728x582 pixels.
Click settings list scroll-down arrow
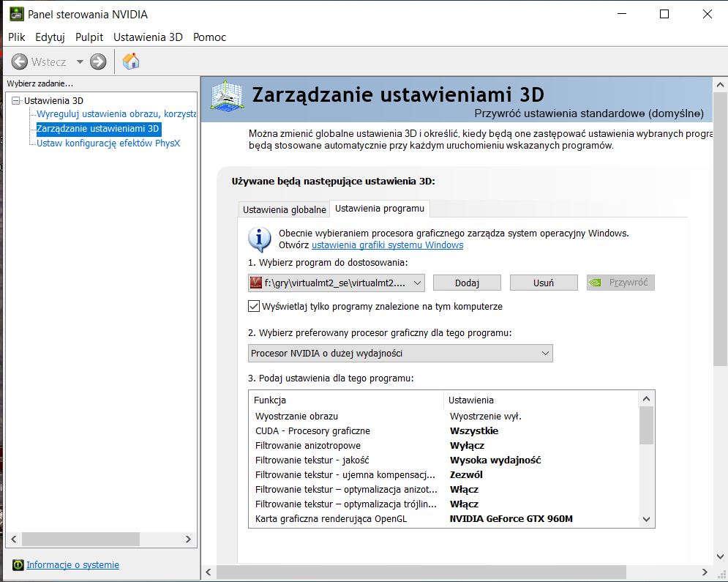tap(646, 519)
